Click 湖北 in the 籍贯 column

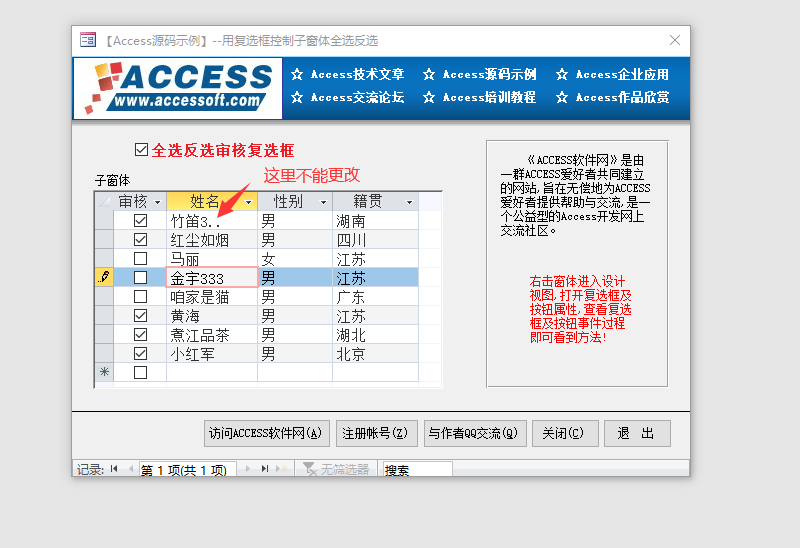[x=376, y=334]
